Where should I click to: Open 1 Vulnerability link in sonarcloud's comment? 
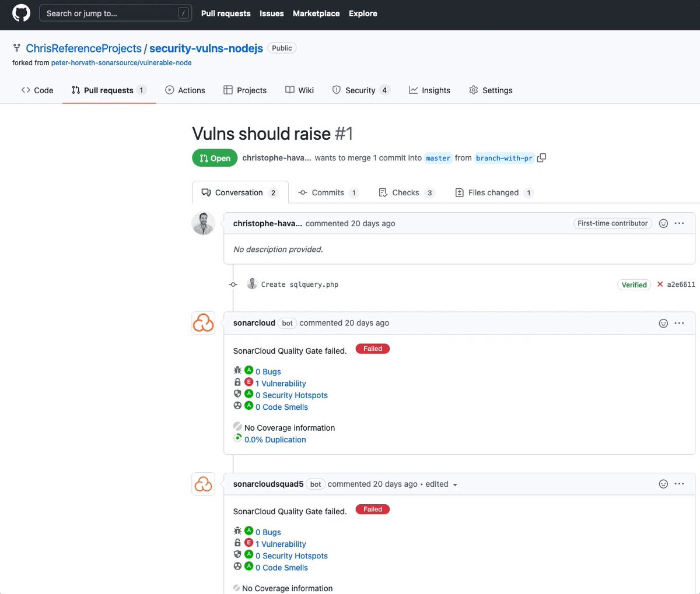tap(281, 384)
